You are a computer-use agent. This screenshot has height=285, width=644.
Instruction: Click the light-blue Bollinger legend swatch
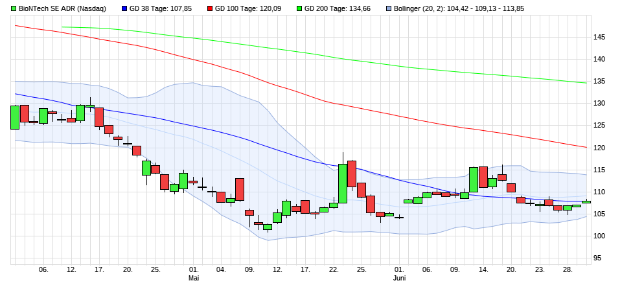(387, 8)
